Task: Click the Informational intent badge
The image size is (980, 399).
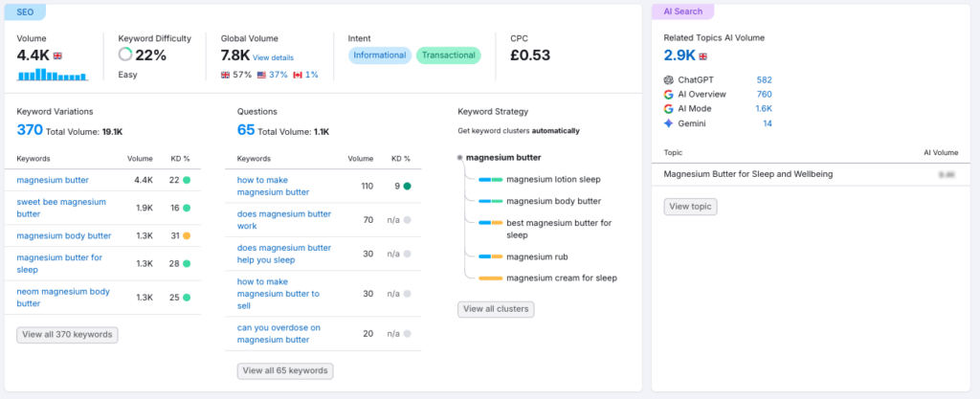Action: click(379, 55)
